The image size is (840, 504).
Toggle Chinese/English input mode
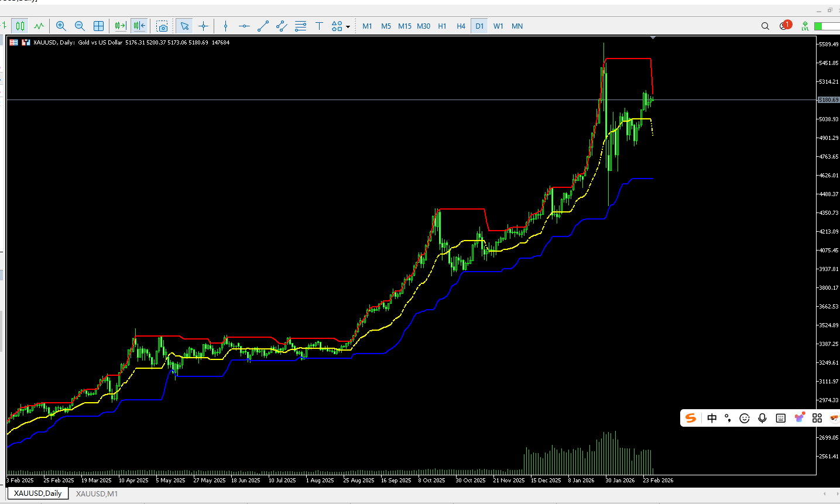(712, 418)
